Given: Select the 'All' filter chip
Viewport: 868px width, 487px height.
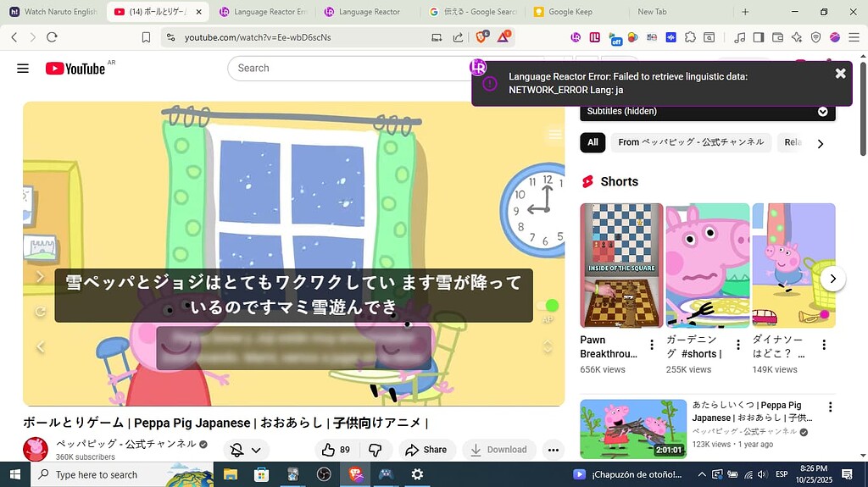Looking at the screenshot, I should coord(593,142).
